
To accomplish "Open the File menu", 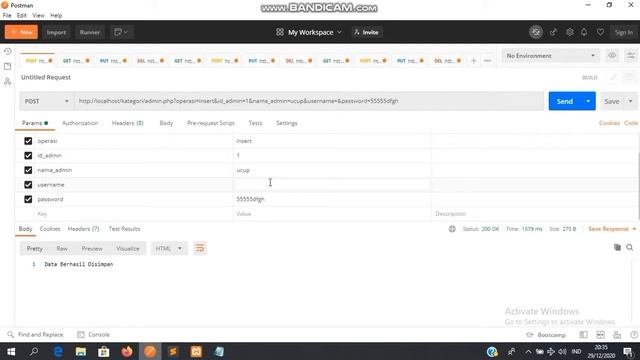I will (x=7, y=16).
